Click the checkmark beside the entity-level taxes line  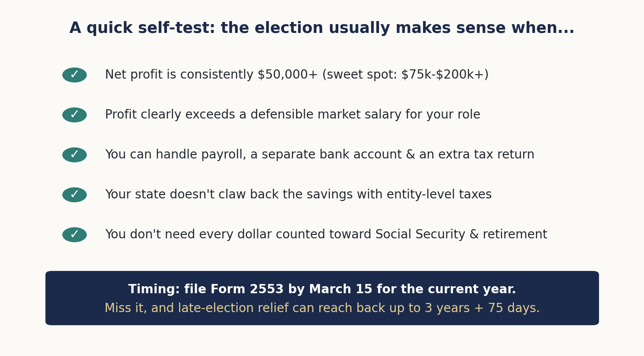point(74,195)
